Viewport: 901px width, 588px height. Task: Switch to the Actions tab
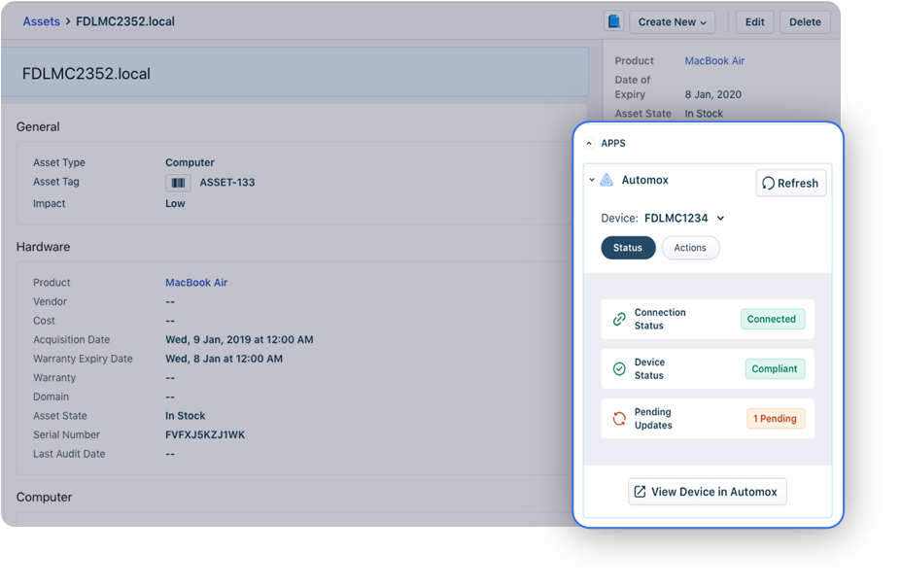(690, 248)
